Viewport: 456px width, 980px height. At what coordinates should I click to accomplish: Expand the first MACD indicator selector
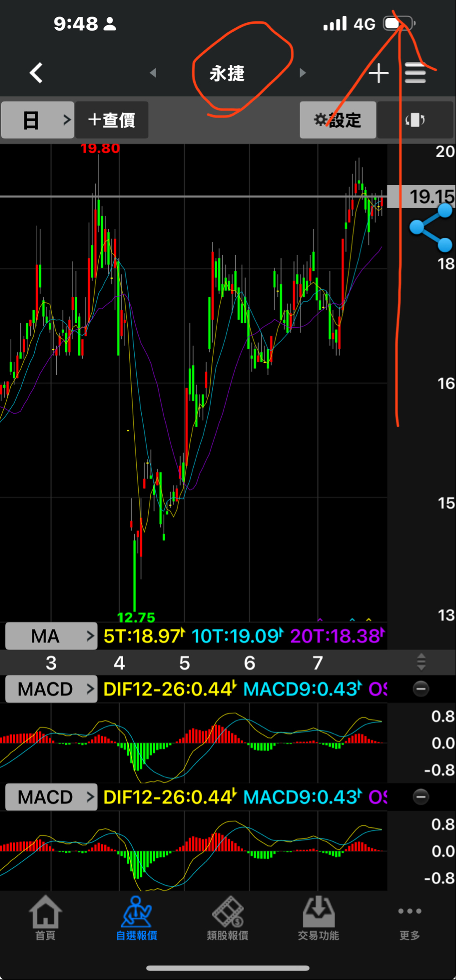tap(51, 689)
